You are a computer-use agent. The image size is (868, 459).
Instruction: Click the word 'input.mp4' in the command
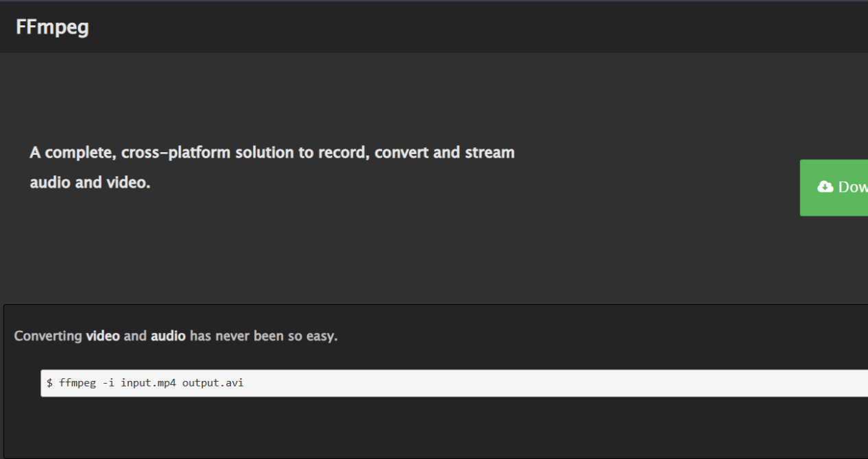[149, 383]
